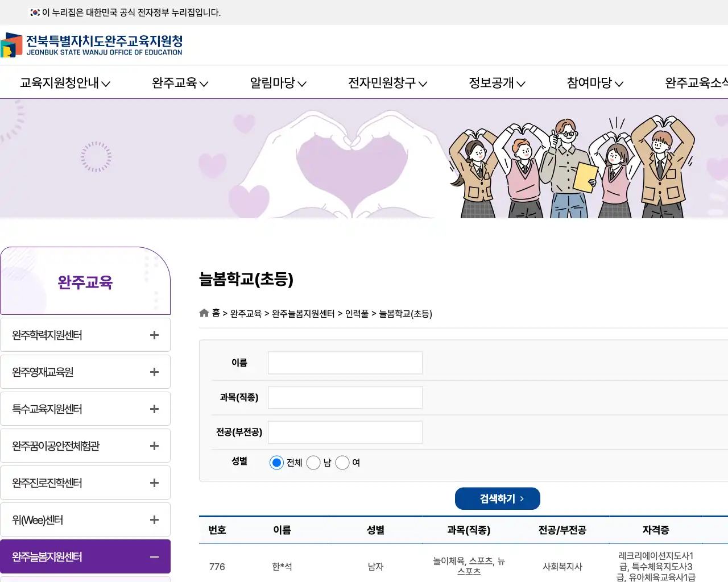
Task: Click the home icon in the breadcrumb
Action: 204,313
